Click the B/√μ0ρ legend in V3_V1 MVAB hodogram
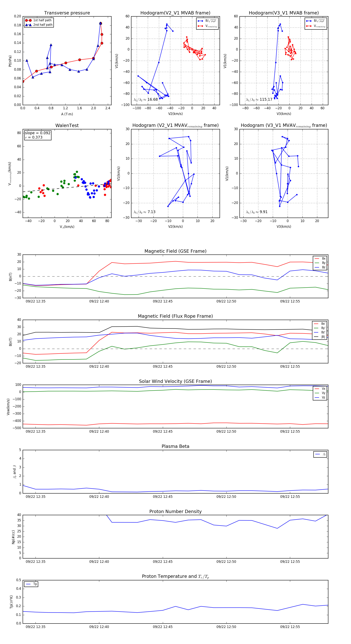The height and width of the screenshot is (644, 351). click(x=316, y=21)
